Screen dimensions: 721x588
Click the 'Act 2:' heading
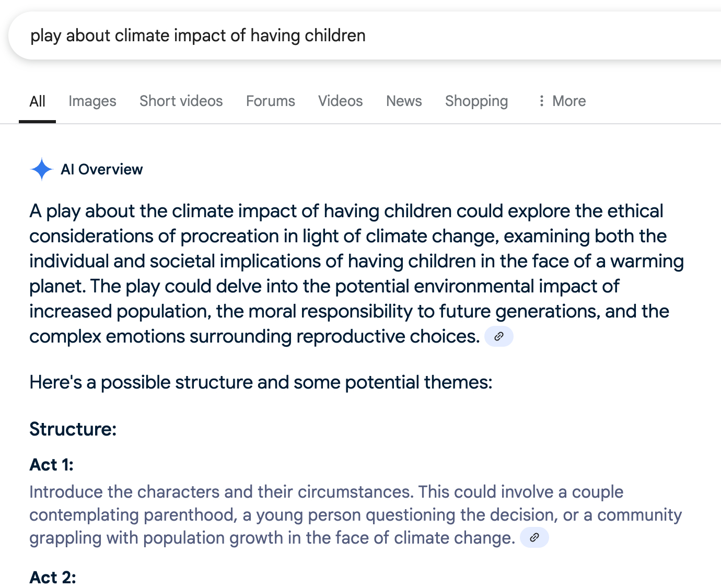pos(52,577)
